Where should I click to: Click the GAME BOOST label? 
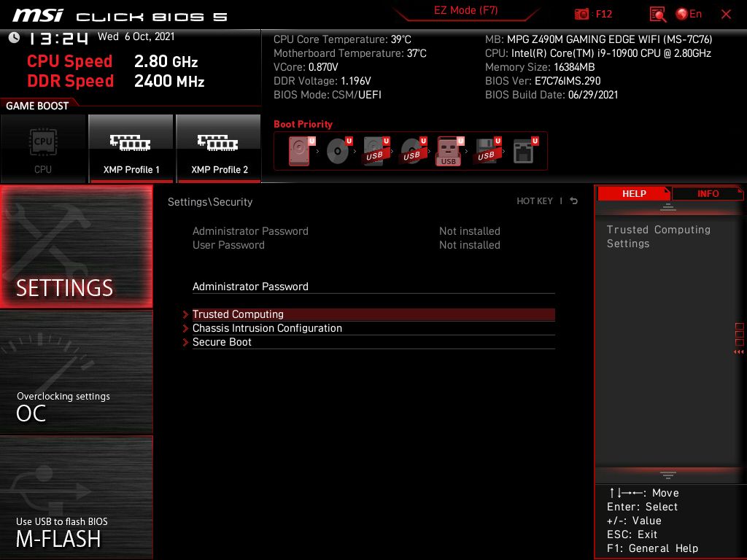[x=37, y=106]
